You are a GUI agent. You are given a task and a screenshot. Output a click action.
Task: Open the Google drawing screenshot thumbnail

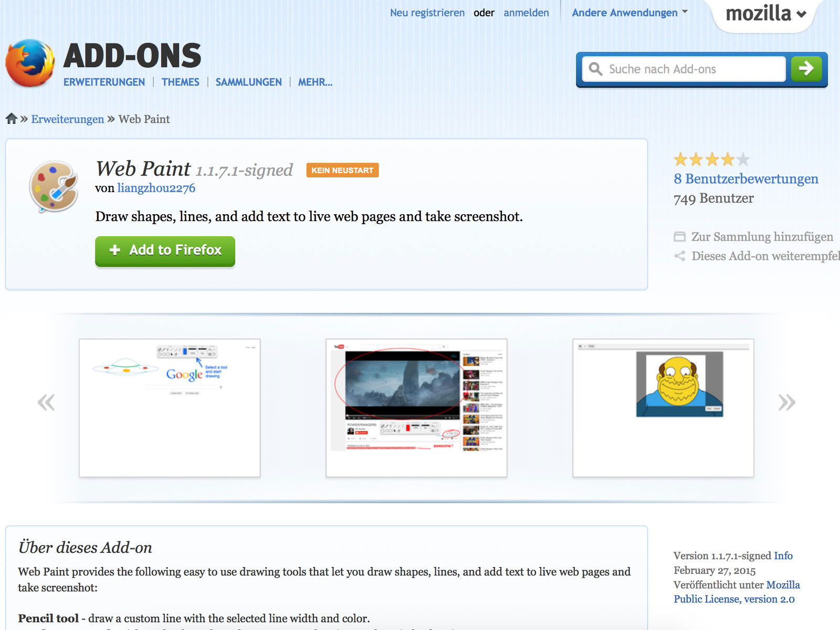(x=170, y=408)
